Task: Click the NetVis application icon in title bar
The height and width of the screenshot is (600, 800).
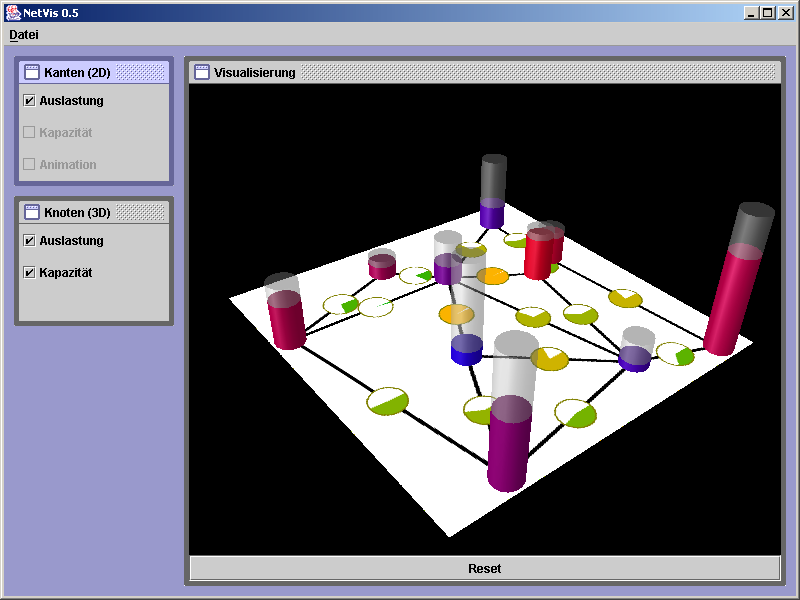Action: pyautogui.click(x=13, y=13)
